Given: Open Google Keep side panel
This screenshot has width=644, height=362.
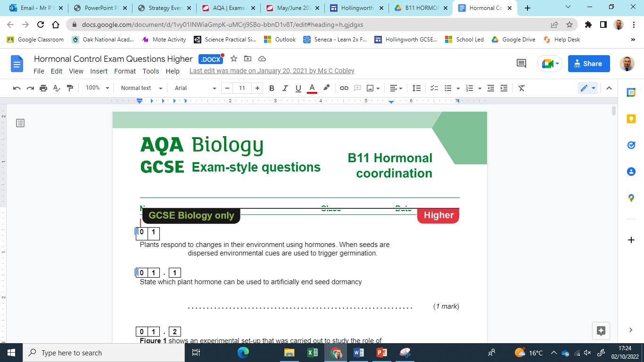Looking at the screenshot, I should [x=631, y=119].
